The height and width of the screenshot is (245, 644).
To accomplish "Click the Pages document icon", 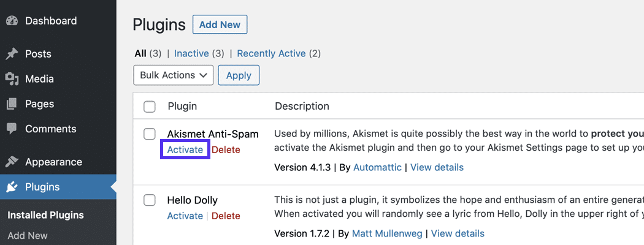I will (12, 104).
